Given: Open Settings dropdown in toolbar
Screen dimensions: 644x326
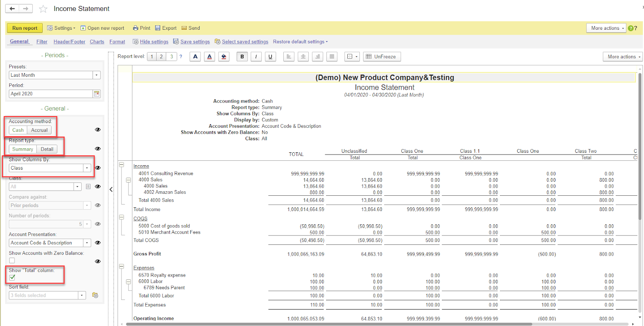Looking at the screenshot, I should click(x=61, y=28).
